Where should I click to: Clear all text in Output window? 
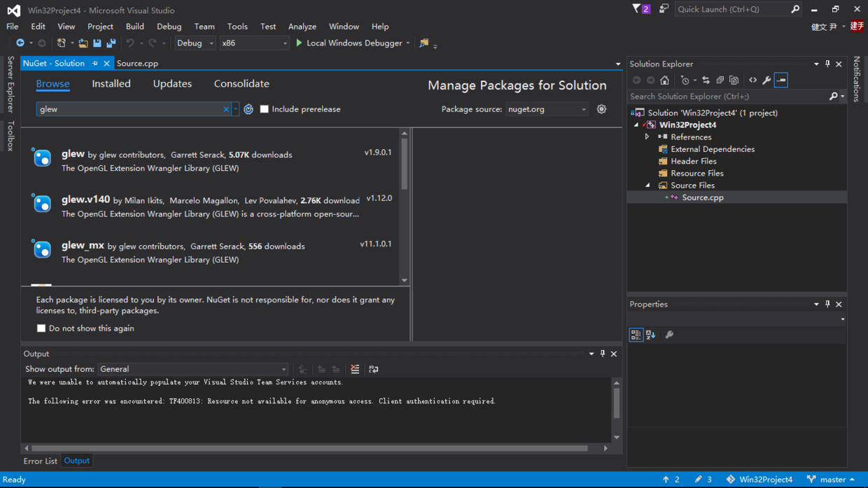pos(355,369)
